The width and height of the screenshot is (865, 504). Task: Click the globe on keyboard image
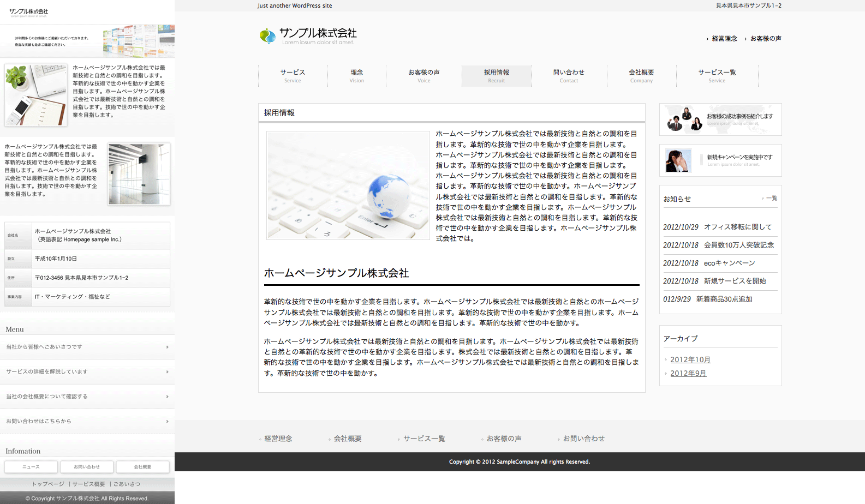[x=348, y=185]
